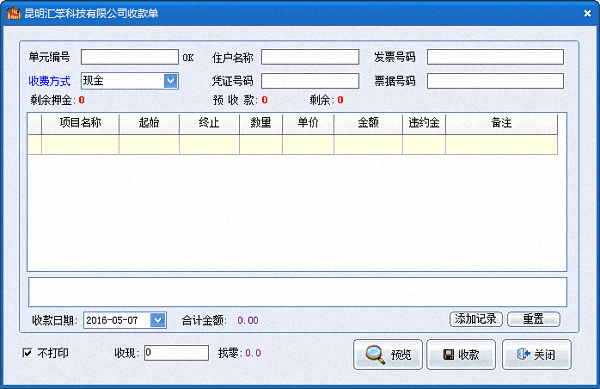The height and width of the screenshot is (389, 600).
Task: Click the 单元编号 input field
Action: [x=130, y=57]
